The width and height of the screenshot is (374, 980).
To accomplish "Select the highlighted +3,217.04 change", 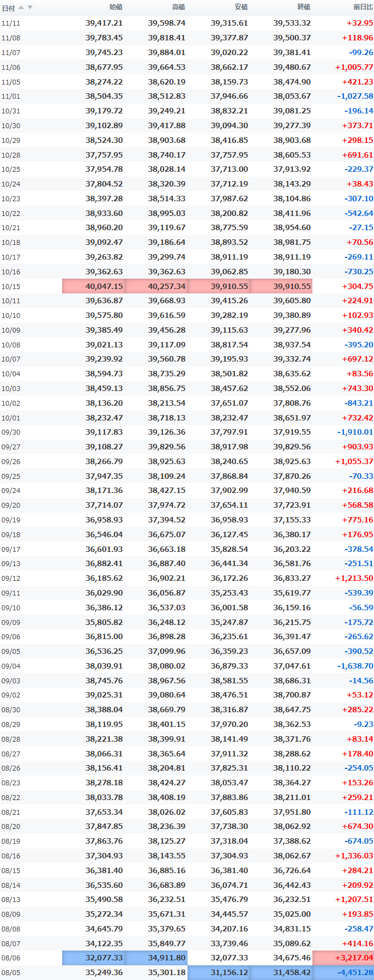I will pos(343,958).
